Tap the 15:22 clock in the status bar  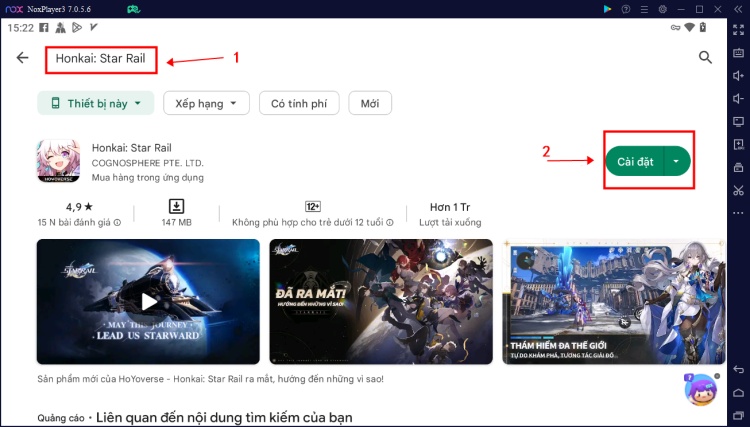coord(21,28)
